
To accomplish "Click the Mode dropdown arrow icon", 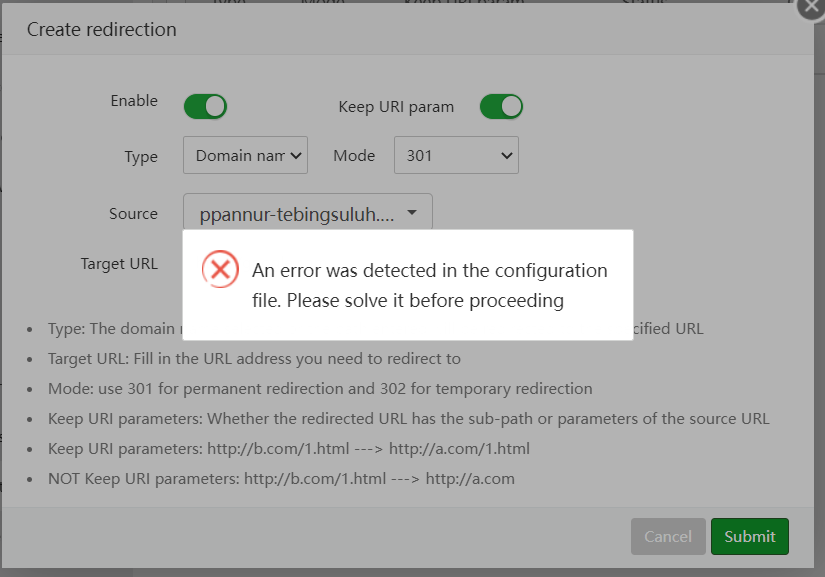I will [x=508, y=155].
